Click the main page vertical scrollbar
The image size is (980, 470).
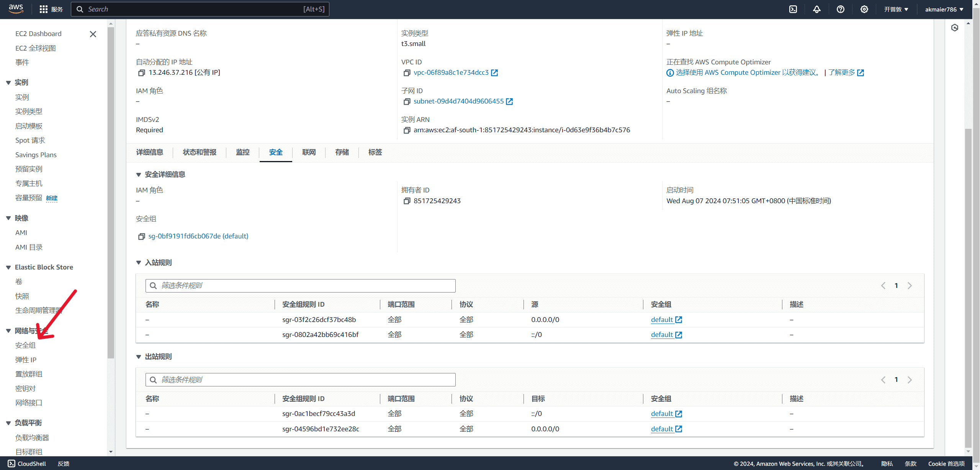[x=968, y=288]
